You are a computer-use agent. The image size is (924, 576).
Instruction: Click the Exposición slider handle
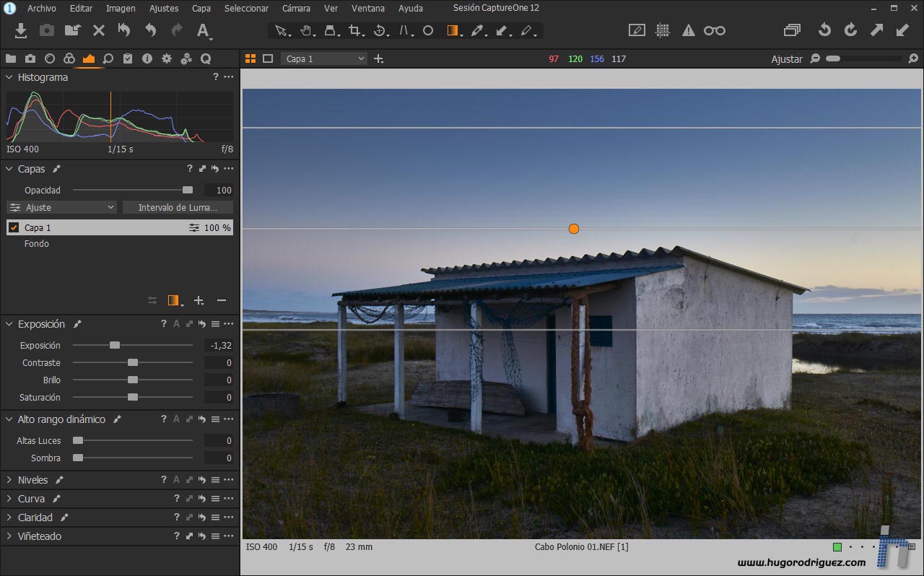tap(115, 345)
